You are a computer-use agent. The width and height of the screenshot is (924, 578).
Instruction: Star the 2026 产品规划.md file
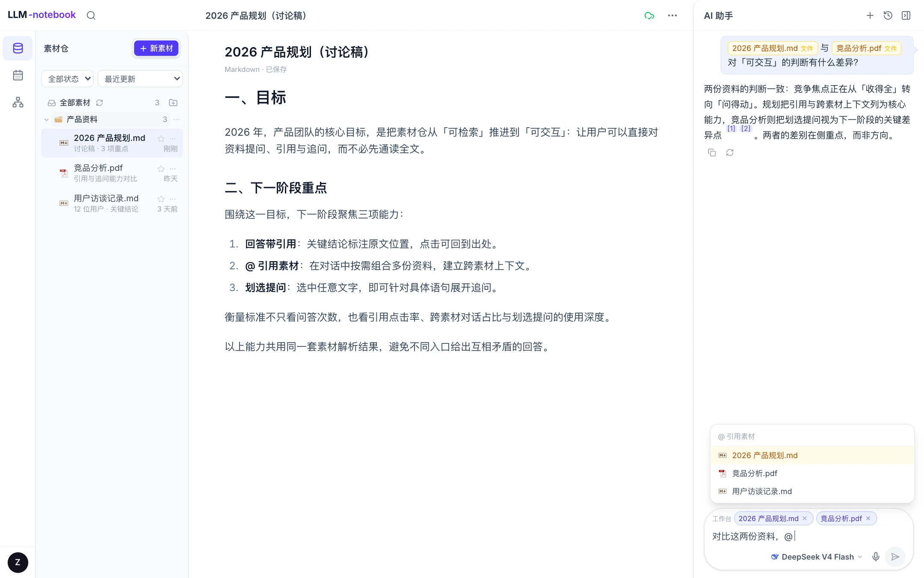[161, 138]
